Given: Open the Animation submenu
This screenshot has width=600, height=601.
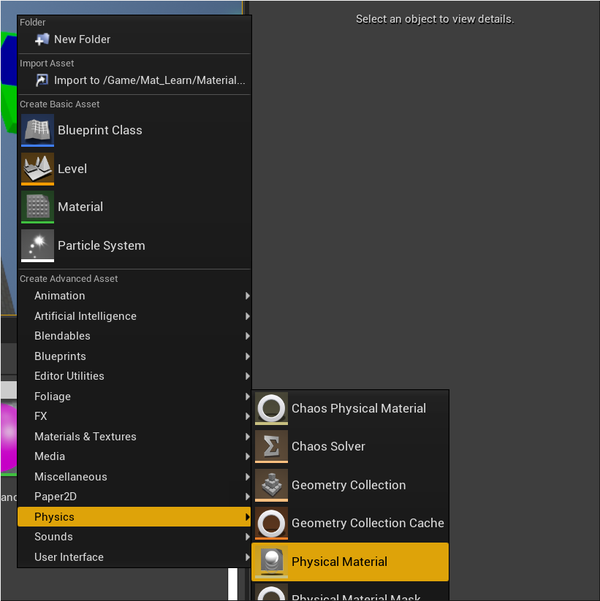Looking at the screenshot, I should click(x=134, y=296).
